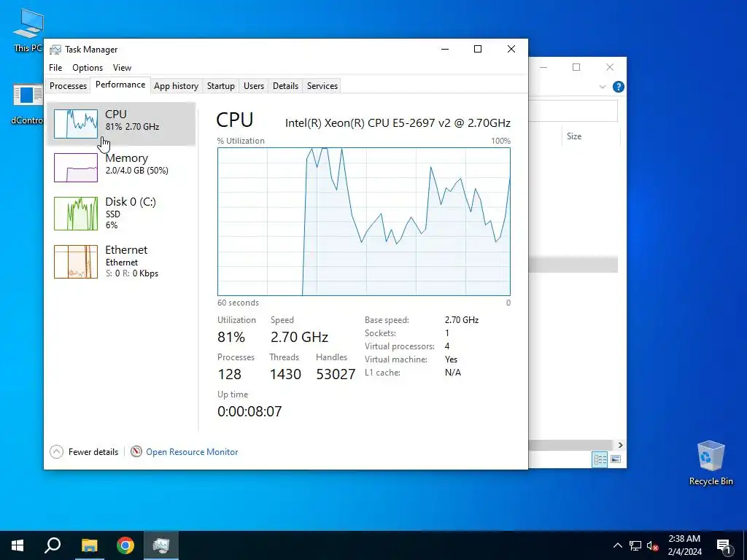Select the Recycle Bin desktop icon
This screenshot has width=747, height=560.
[x=711, y=463]
